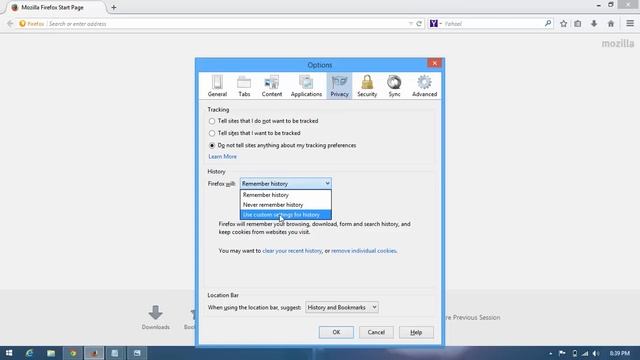The image size is (640, 360).
Task: Open the General options tab
Action: pyautogui.click(x=217, y=86)
